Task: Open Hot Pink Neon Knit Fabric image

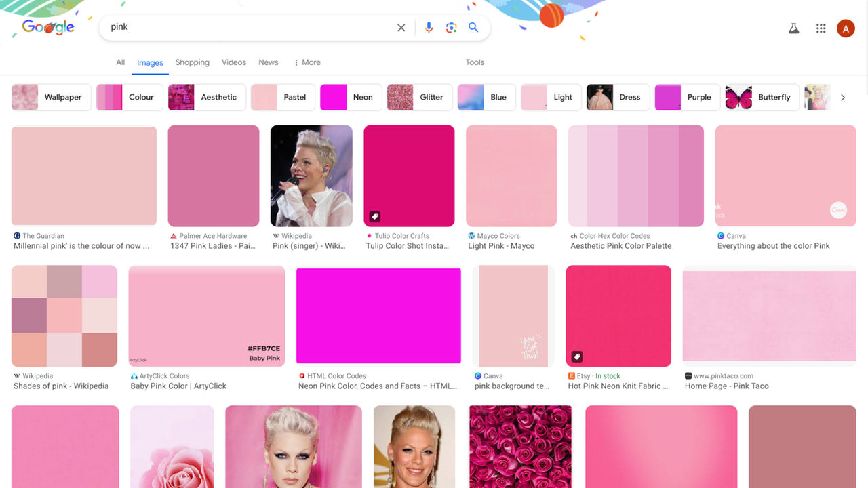Action: (618, 316)
